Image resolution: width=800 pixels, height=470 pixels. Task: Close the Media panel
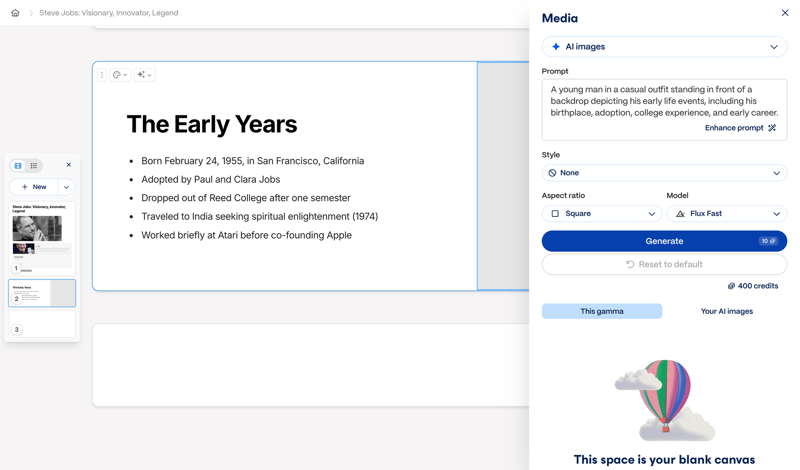coord(785,13)
